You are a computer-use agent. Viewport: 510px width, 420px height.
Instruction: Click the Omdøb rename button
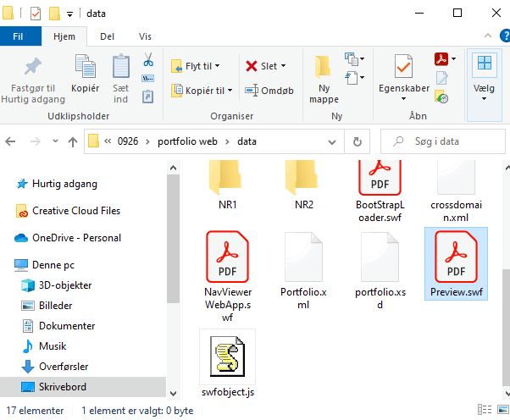pyautogui.click(x=269, y=91)
